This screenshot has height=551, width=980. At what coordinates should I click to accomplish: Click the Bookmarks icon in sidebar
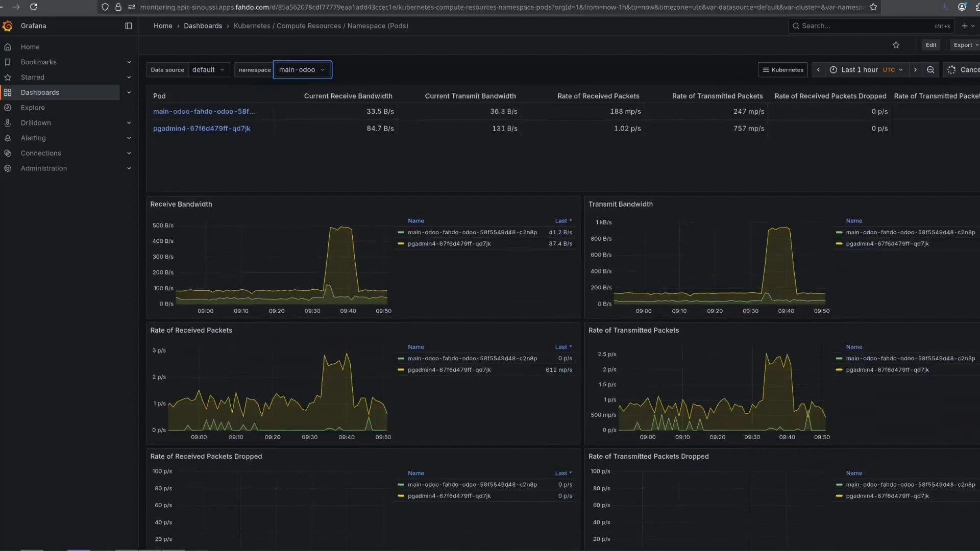[8, 62]
